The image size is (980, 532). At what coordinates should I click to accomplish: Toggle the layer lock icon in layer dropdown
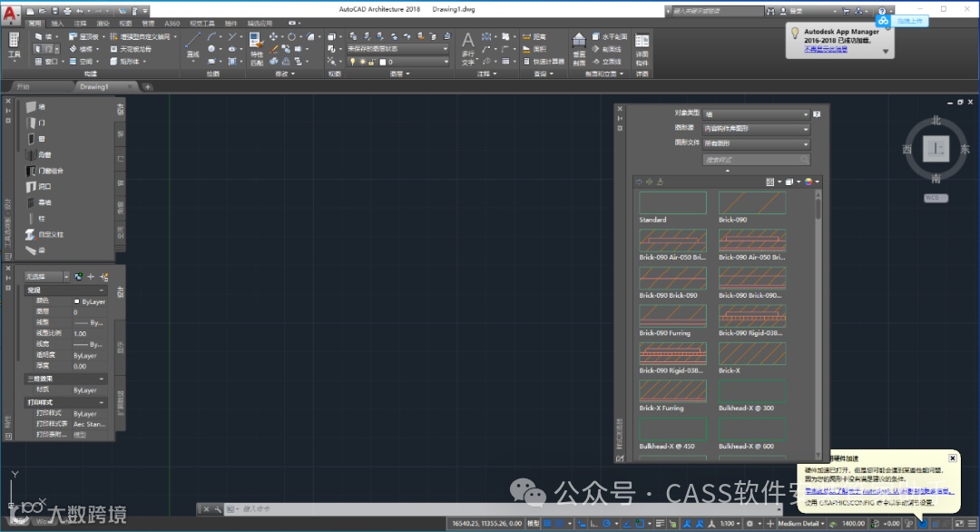(372, 62)
